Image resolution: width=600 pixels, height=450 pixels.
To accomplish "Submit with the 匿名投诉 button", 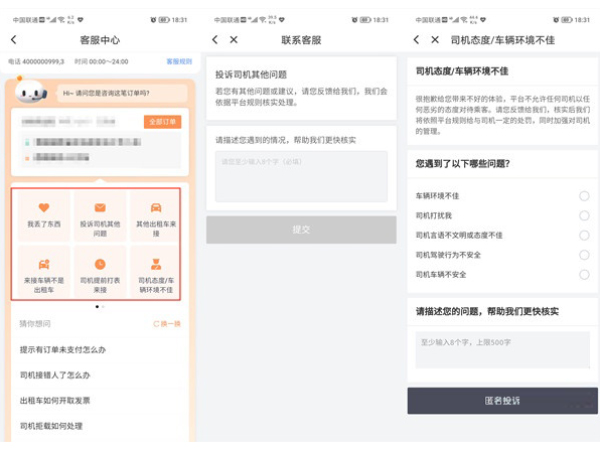I will coord(502,400).
